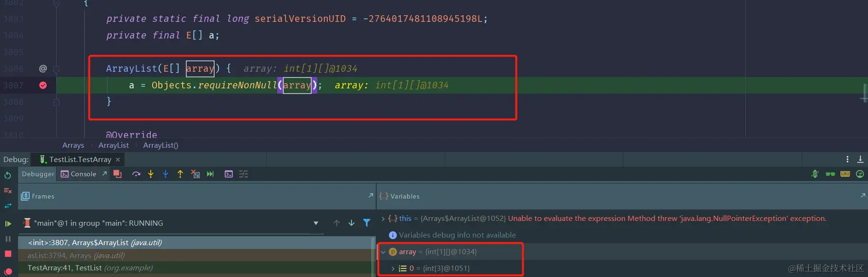Viewport: 868px width, 277px height.
Task: Show execution point icon
Action: point(117,174)
